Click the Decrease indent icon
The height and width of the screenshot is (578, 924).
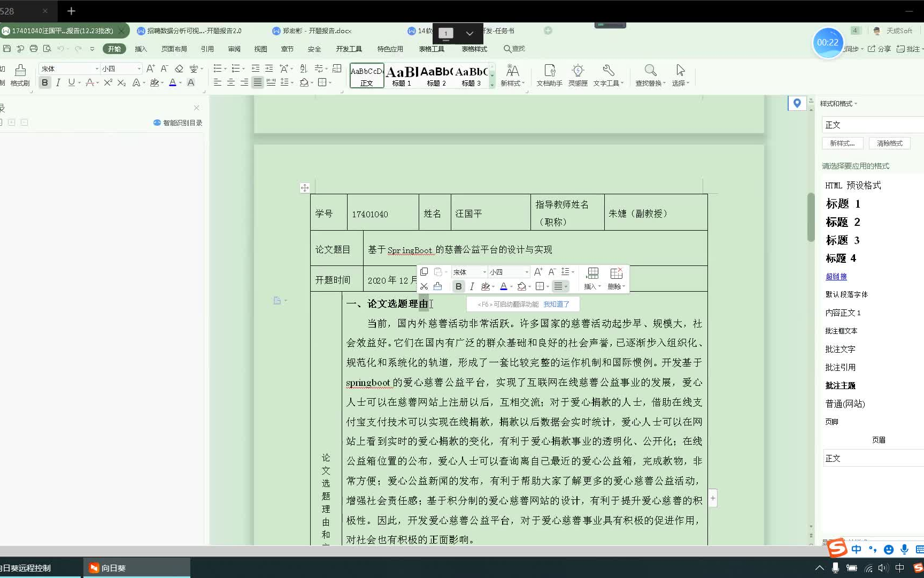pos(256,69)
